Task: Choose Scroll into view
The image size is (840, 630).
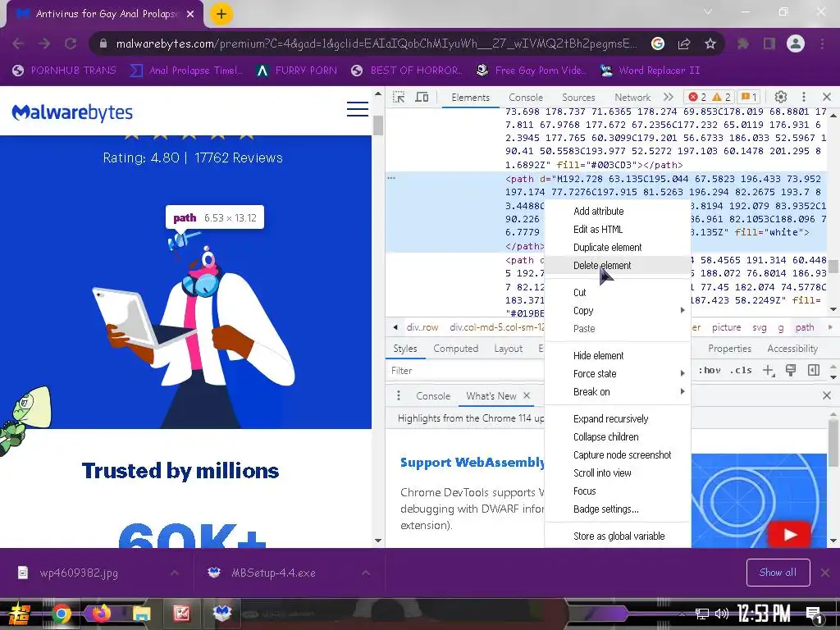Action: click(618, 473)
